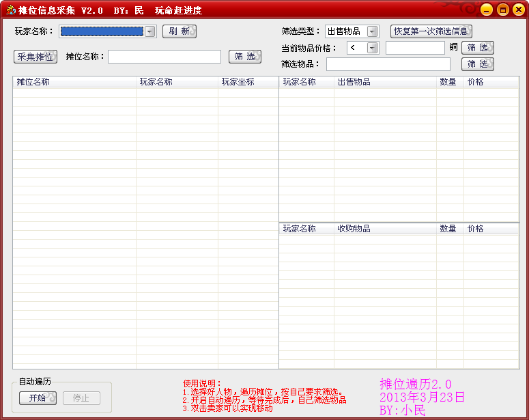
Task: Click the 当前物品价格 amount input box
Action: pos(415,48)
